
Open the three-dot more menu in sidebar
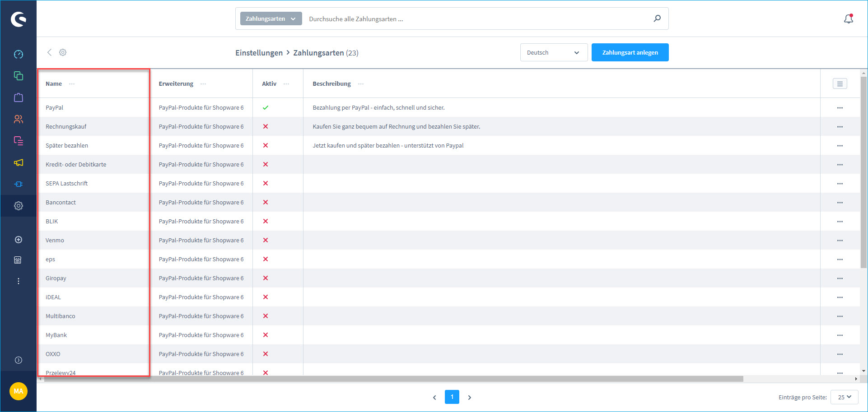point(19,281)
